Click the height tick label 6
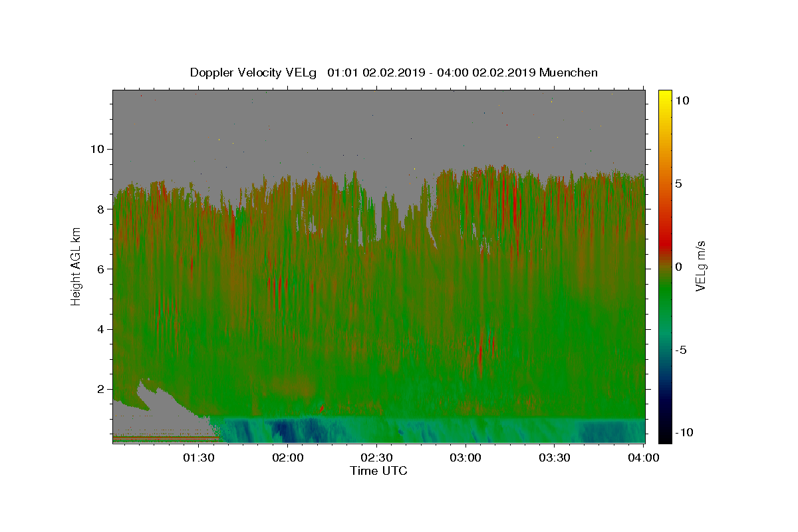 point(101,269)
